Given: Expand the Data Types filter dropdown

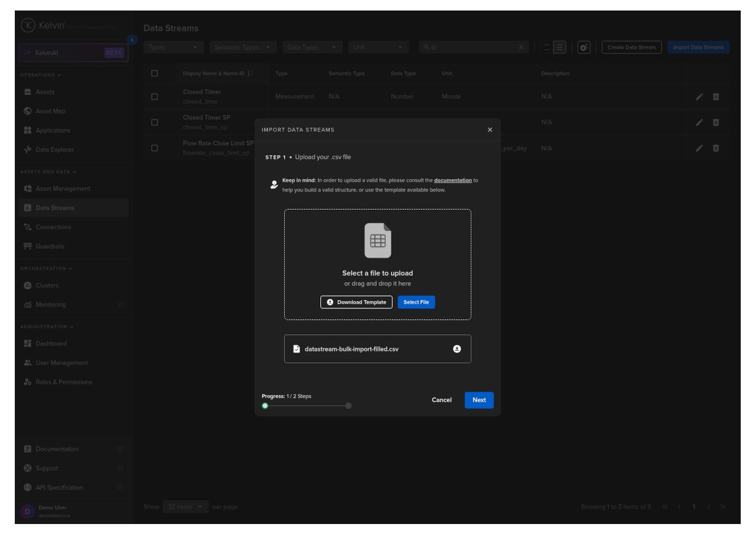Looking at the screenshot, I should click(x=311, y=48).
